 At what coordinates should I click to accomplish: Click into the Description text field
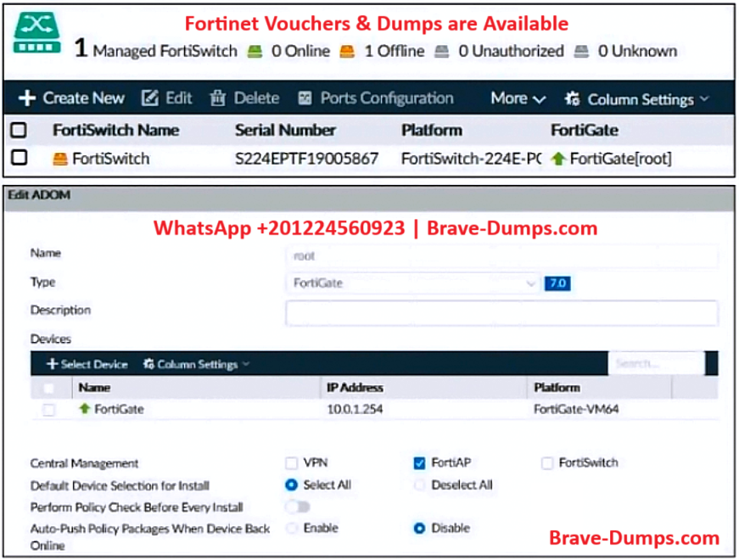tap(501, 312)
